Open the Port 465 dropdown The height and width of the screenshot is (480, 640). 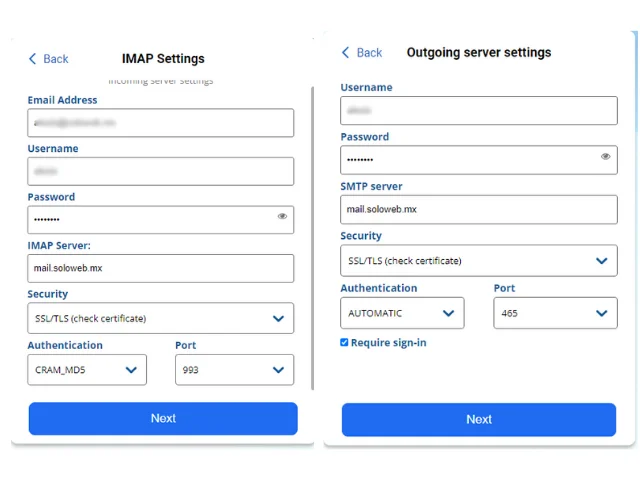tap(555, 313)
